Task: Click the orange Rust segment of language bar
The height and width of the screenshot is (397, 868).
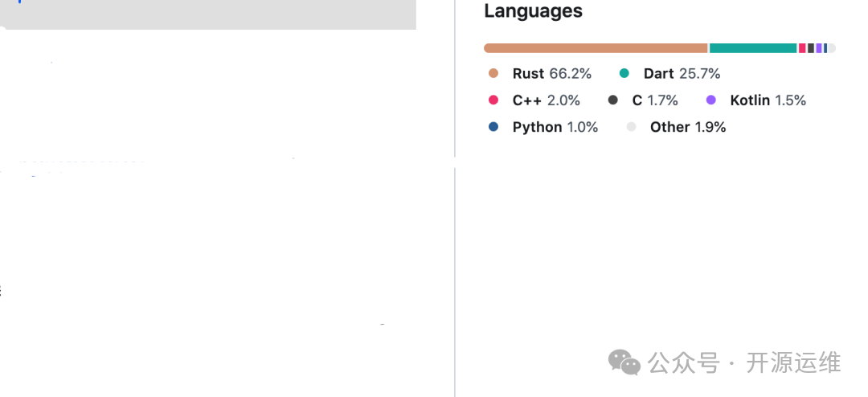Action: click(x=595, y=48)
